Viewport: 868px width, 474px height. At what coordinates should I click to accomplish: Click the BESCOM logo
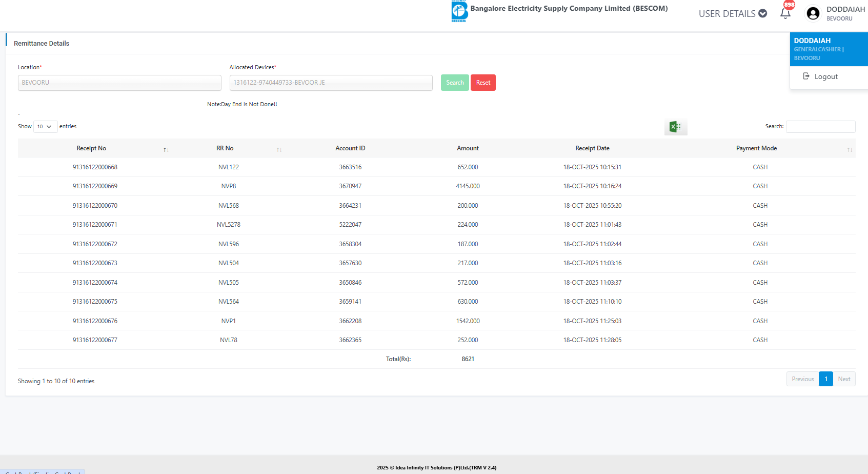coord(459,11)
